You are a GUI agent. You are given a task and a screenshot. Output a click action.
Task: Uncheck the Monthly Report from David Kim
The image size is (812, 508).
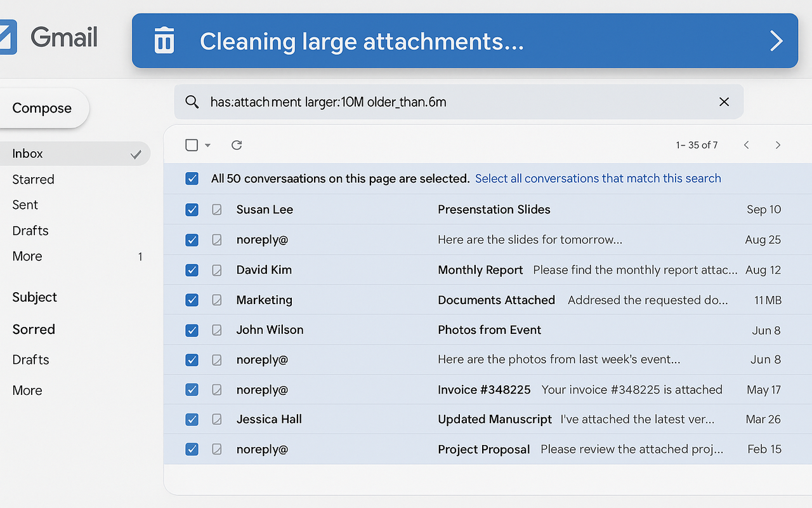point(192,270)
